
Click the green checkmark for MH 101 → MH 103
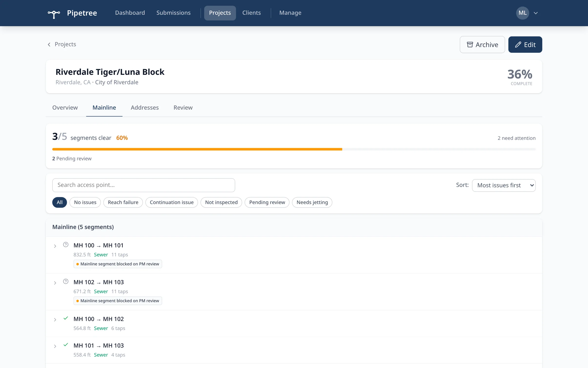coord(66,345)
